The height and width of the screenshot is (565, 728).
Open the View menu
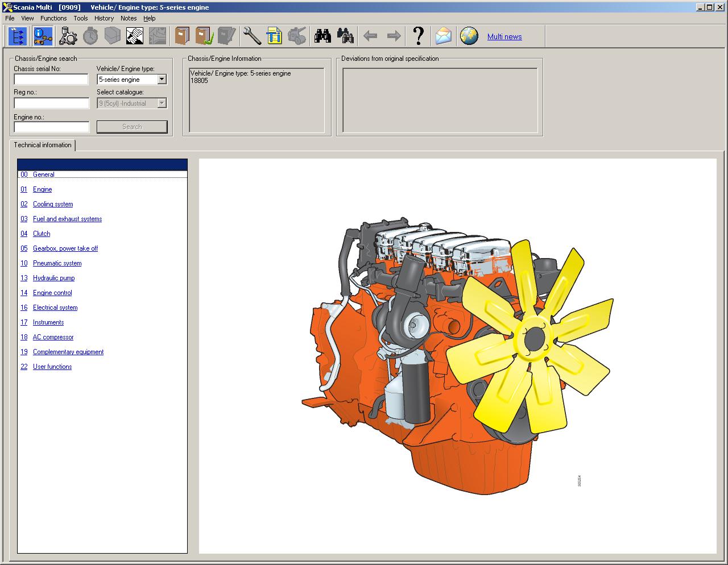(27, 18)
